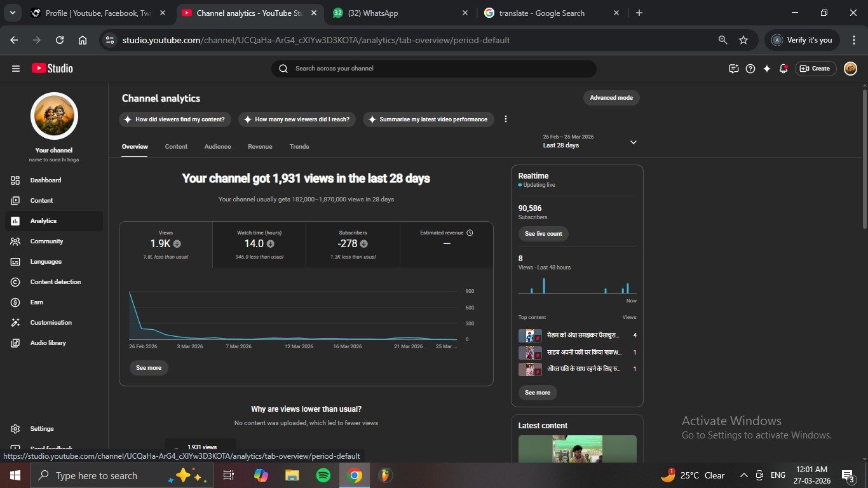Screen dimensions: 868x488
Task: Switch to the Revenue tab
Action: pyautogui.click(x=260, y=147)
